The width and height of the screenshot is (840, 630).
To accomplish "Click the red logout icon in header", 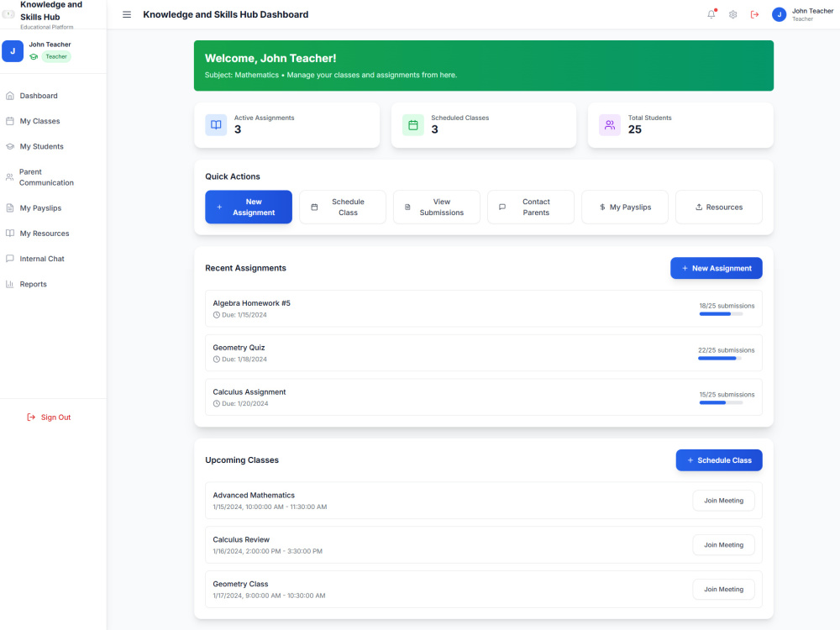I will coord(754,14).
